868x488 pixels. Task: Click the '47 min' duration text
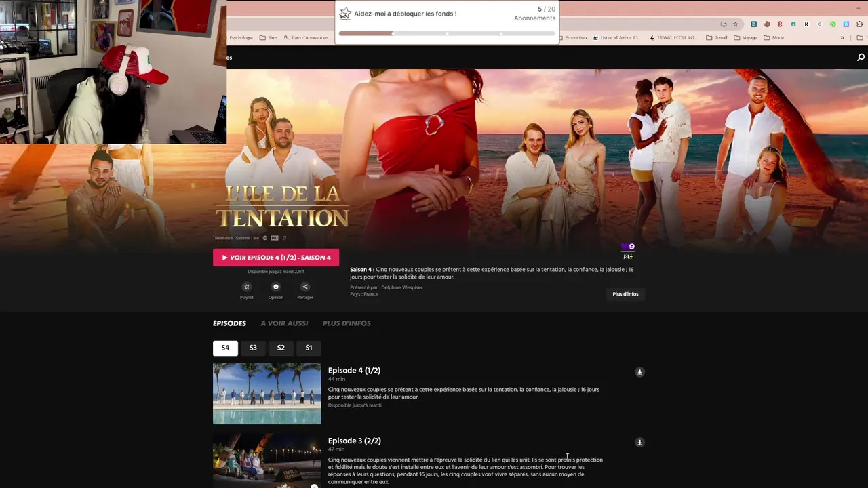[x=336, y=449]
